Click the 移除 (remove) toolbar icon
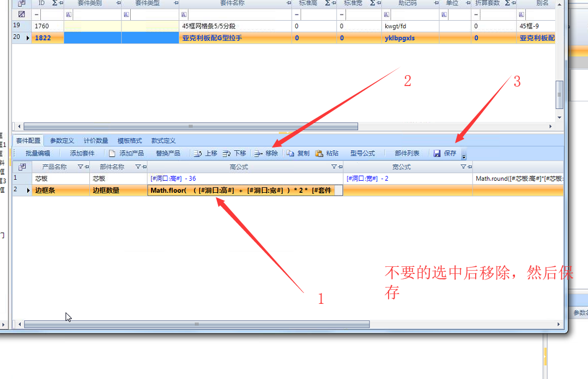Image resolution: width=588 pixels, height=379 pixels. tap(258, 154)
